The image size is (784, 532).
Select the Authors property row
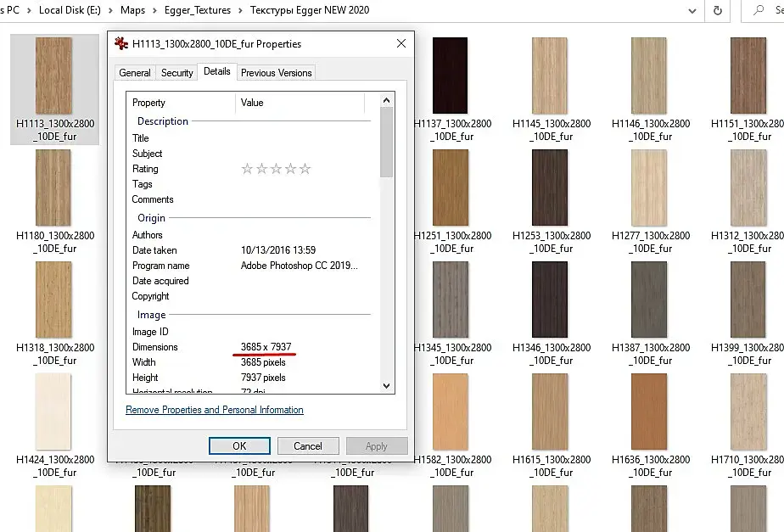[250, 235]
